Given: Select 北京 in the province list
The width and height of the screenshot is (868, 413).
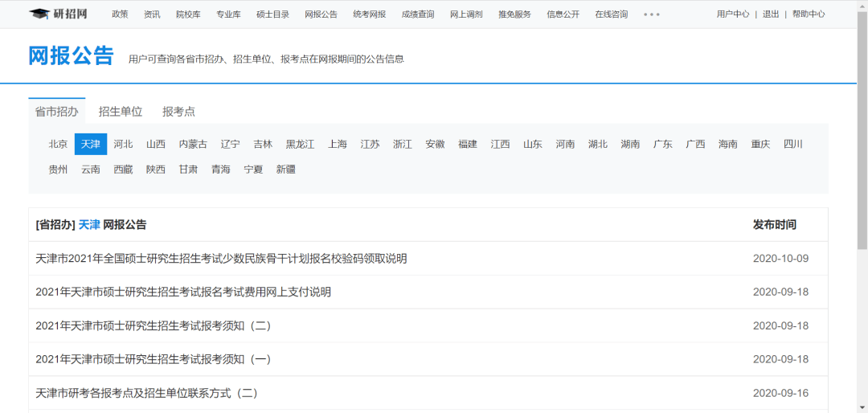Looking at the screenshot, I should (58, 145).
